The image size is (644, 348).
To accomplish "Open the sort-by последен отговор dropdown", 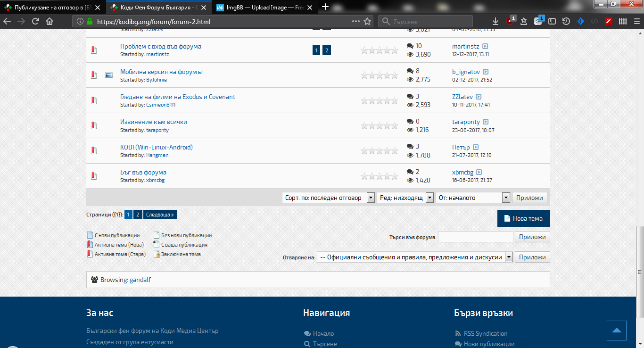I will 329,198.
